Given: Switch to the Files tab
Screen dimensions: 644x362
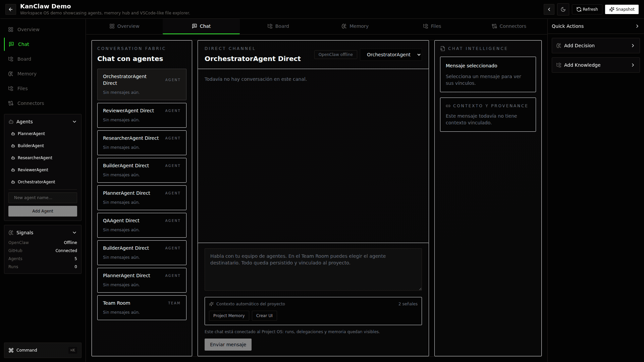Looking at the screenshot, I should coord(432,26).
